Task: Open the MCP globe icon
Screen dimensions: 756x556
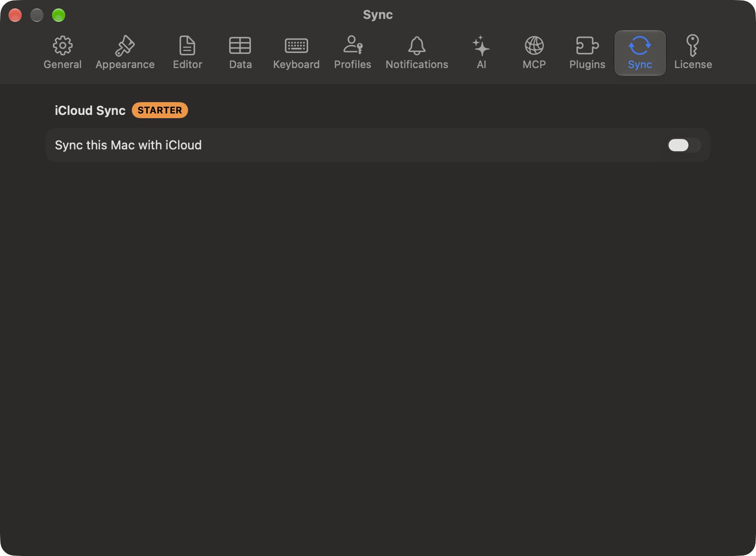Action: 534,46
